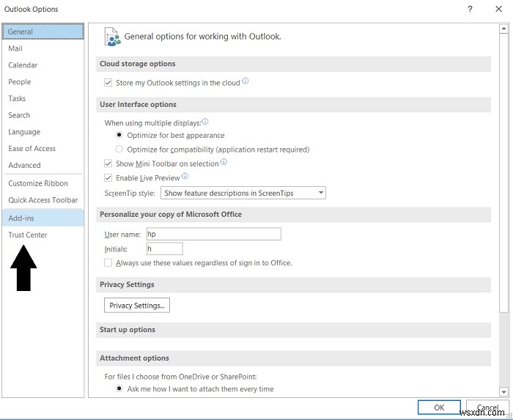The width and height of the screenshot is (513, 420).
Task: Click the question mark help icon
Action: [470, 9]
